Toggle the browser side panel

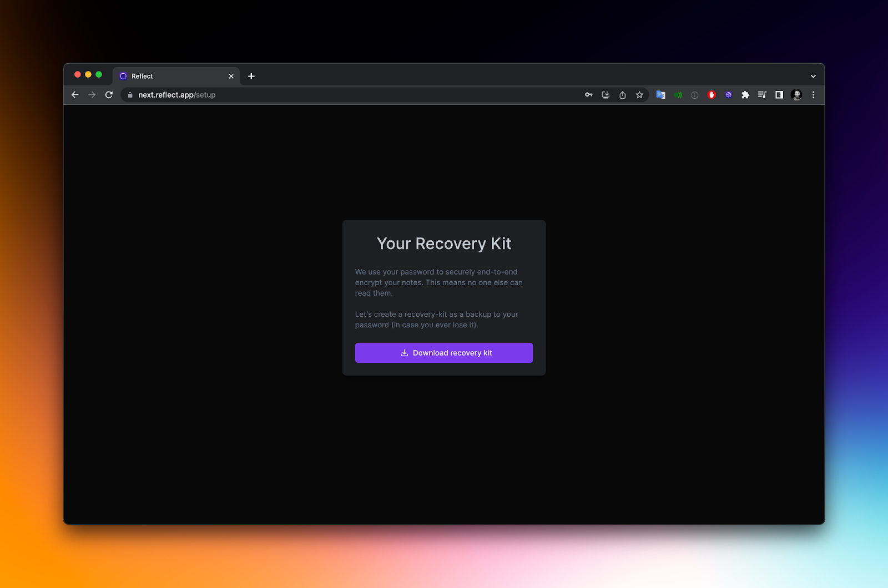pyautogui.click(x=779, y=95)
